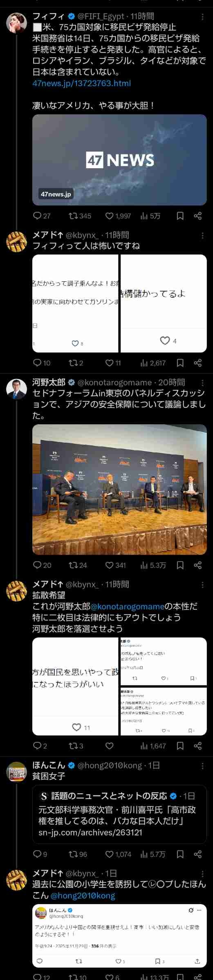View analytics on ほんこん post showing 5.7万

point(152,854)
